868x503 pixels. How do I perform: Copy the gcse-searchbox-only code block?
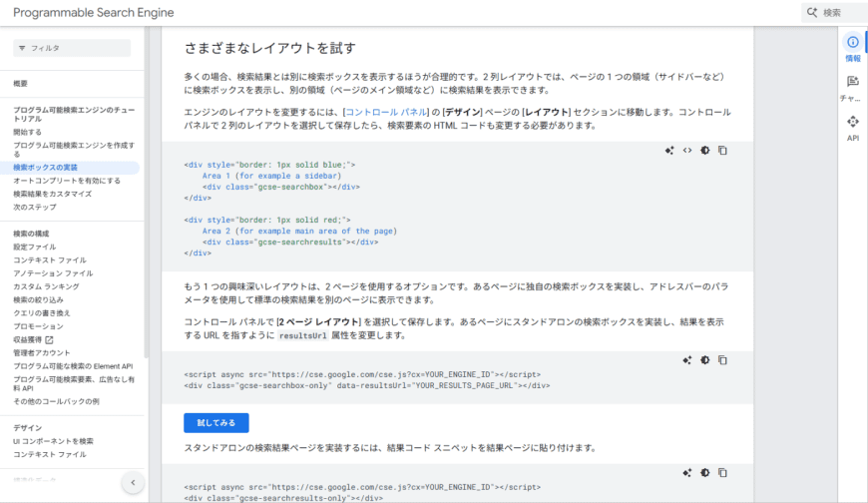pos(722,360)
